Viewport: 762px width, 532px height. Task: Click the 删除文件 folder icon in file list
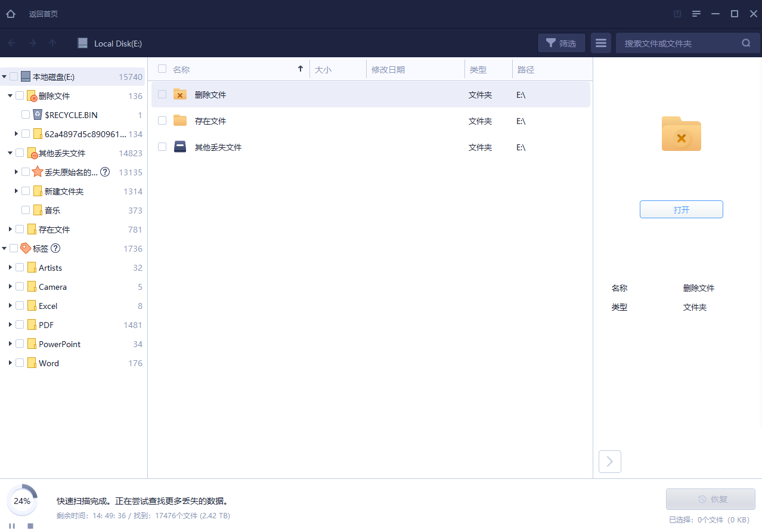(180, 94)
